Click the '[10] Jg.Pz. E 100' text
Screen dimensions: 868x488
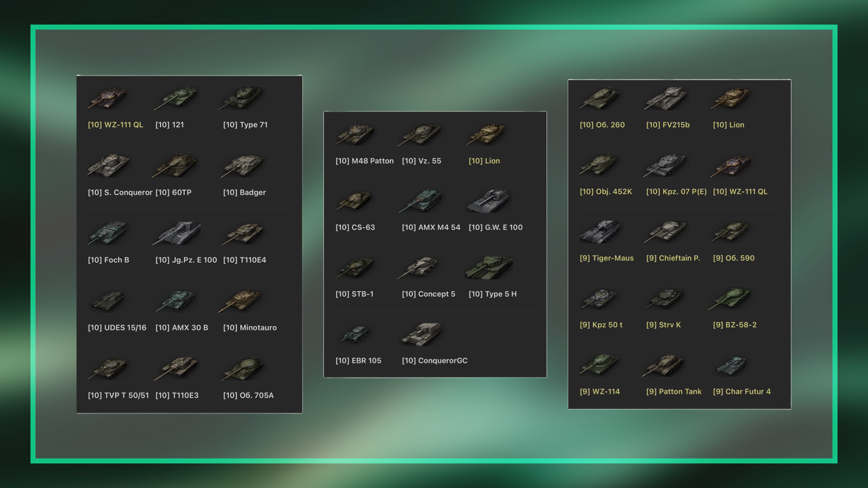[x=186, y=260]
